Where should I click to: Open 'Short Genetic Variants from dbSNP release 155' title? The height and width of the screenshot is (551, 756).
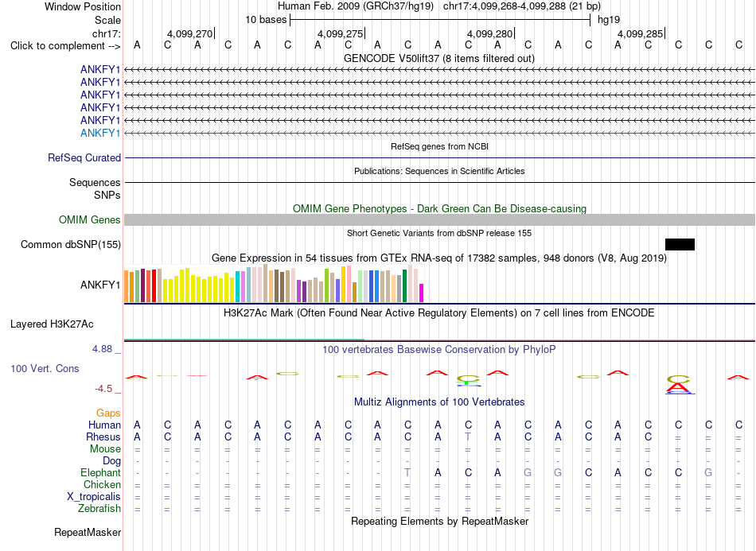pos(439,233)
